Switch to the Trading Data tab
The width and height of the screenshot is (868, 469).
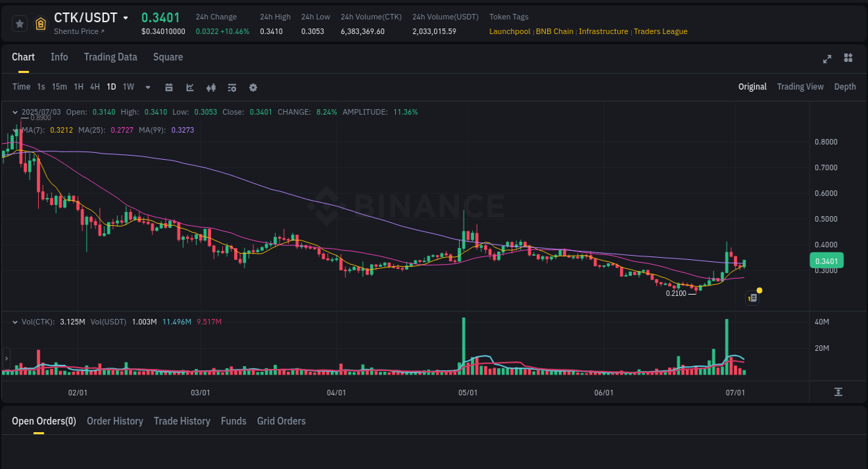110,57
